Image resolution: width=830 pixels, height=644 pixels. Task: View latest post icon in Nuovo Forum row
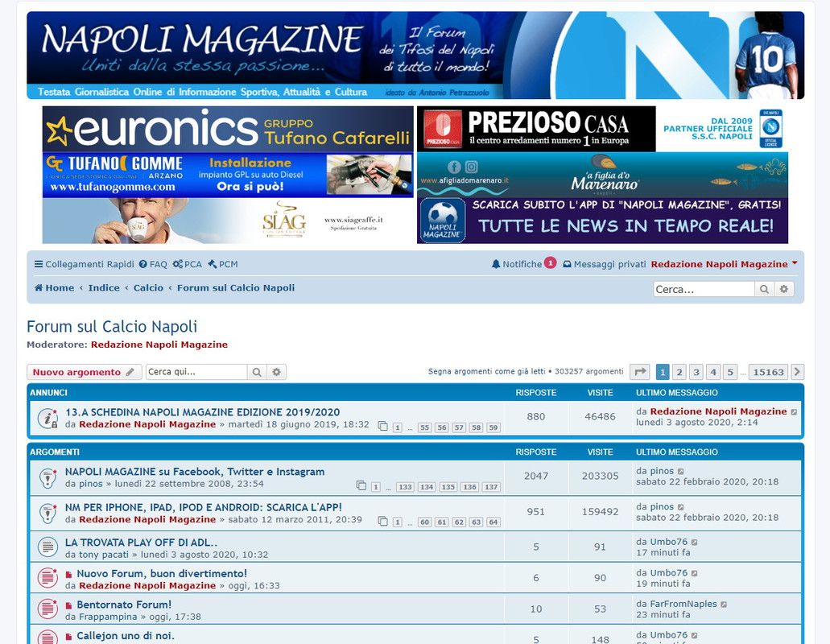695,574
